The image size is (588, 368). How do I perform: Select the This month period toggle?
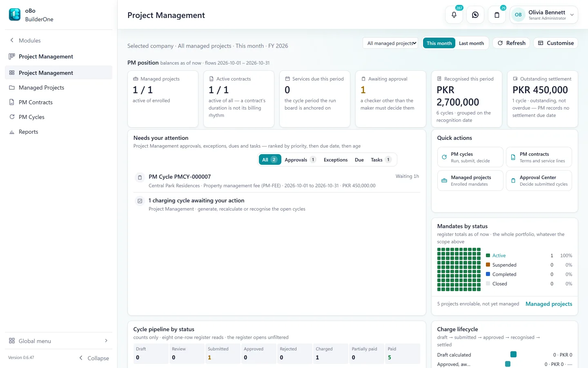point(439,43)
